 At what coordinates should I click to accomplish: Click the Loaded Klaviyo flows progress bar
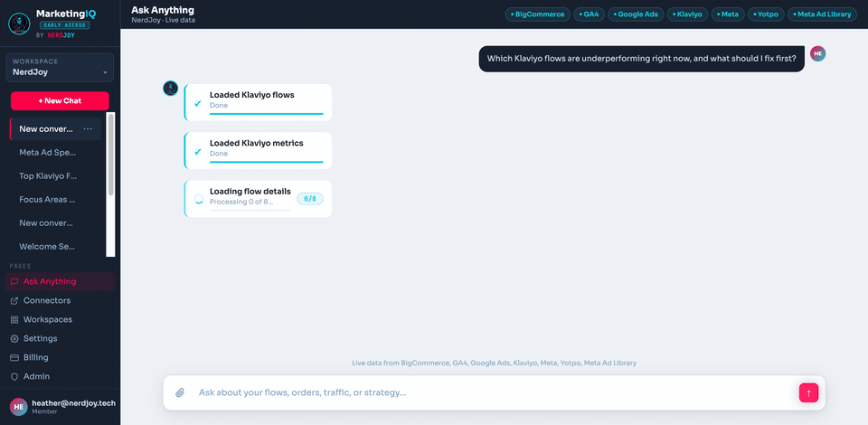point(266,114)
